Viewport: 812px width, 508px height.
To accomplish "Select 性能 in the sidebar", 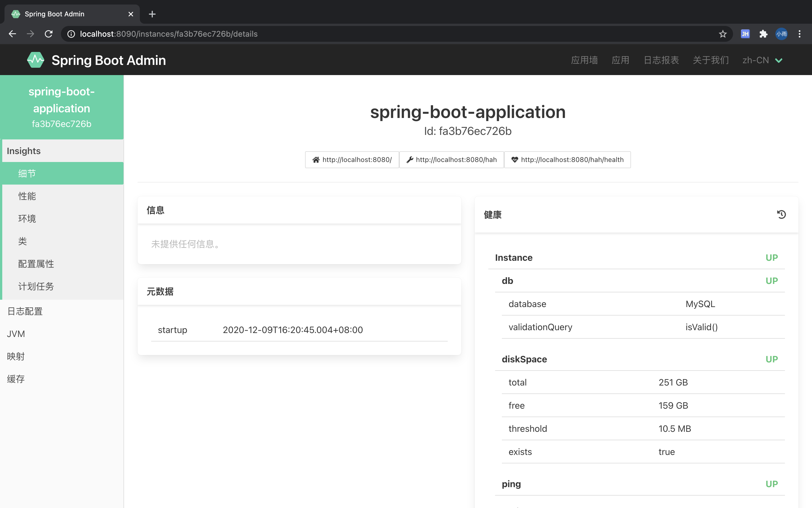I will point(63,196).
